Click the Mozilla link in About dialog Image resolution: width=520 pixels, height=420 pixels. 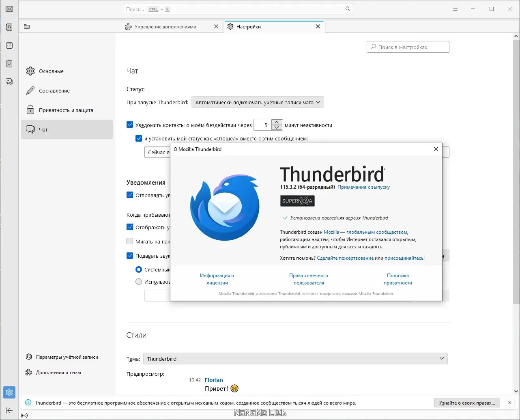click(331, 232)
